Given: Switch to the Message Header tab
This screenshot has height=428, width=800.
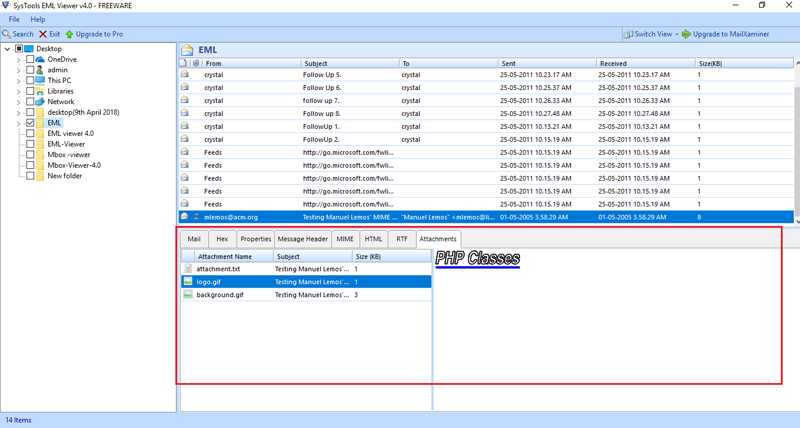Looking at the screenshot, I should tap(303, 239).
